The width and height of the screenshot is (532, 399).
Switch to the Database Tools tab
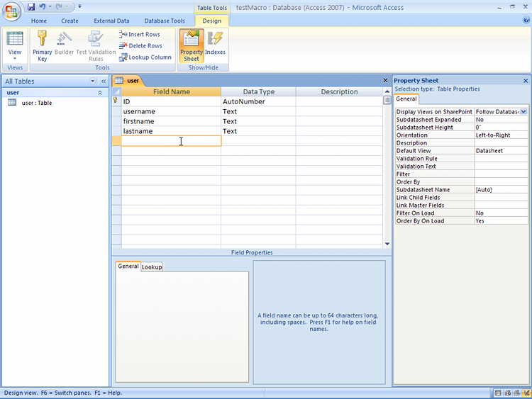pos(165,21)
